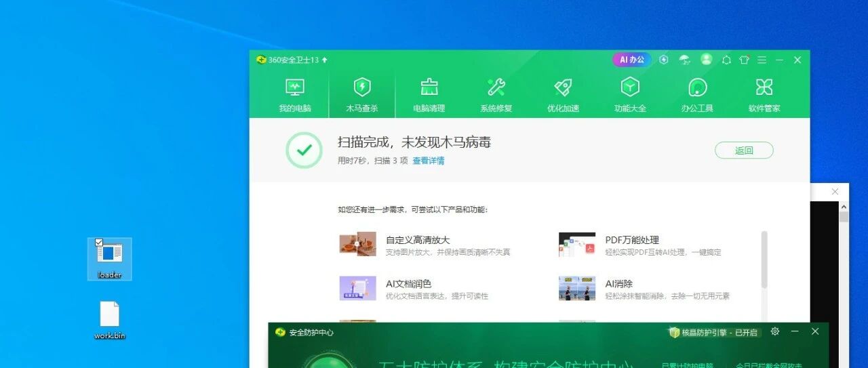Screen dimensions: 868x368
Task: Open the 查看详情 link
Action: pos(429,161)
